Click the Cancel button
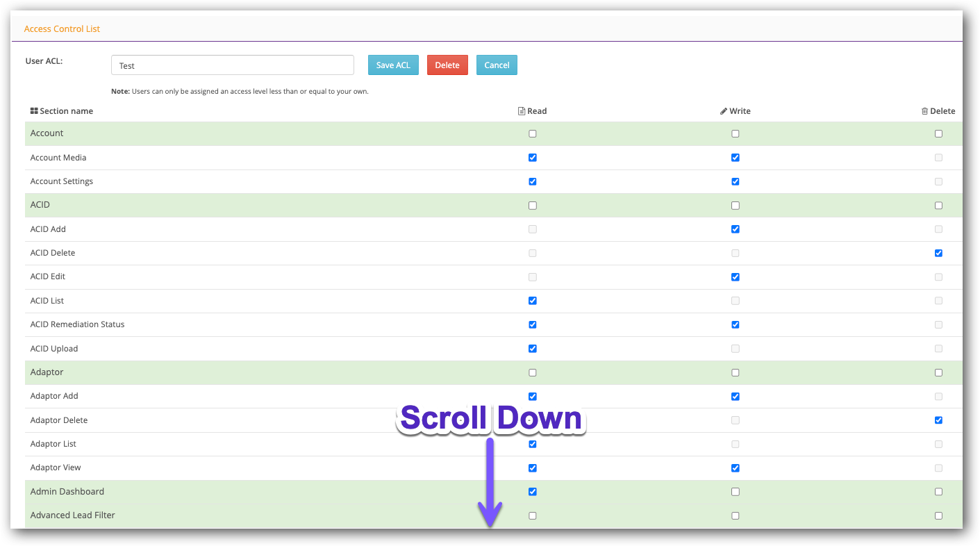The width and height of the screenshot is (980, 546). point(497,65)
